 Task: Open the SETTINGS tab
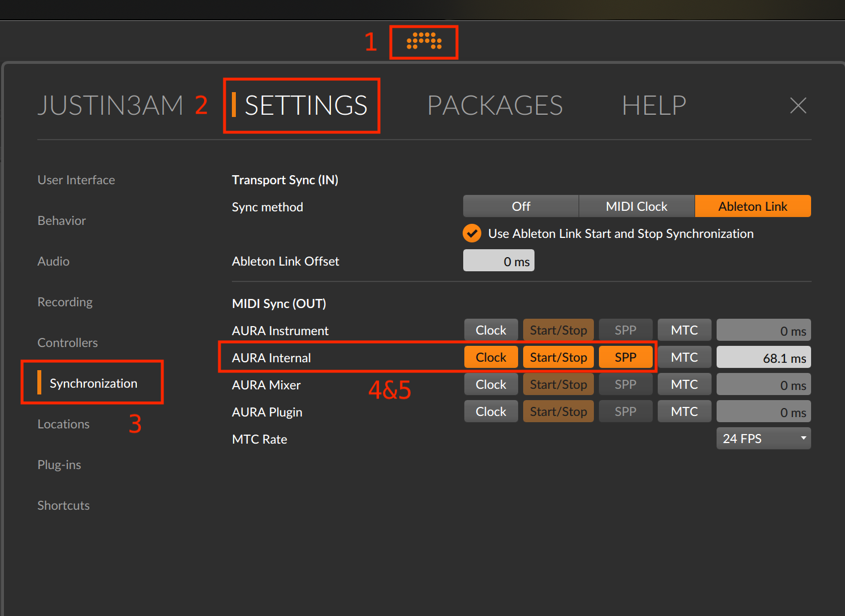pyautogui.click(x=306, y=106)
